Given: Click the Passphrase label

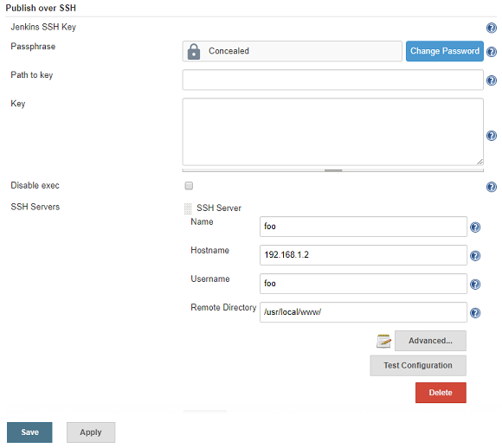Looking at the screenshot, I should [x=33, y=47].
